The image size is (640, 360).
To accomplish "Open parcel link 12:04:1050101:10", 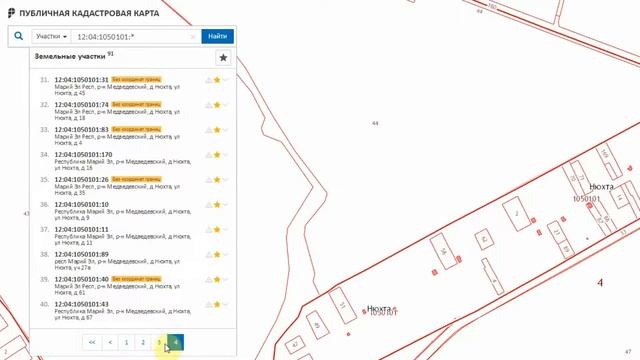I will [82, 204].
